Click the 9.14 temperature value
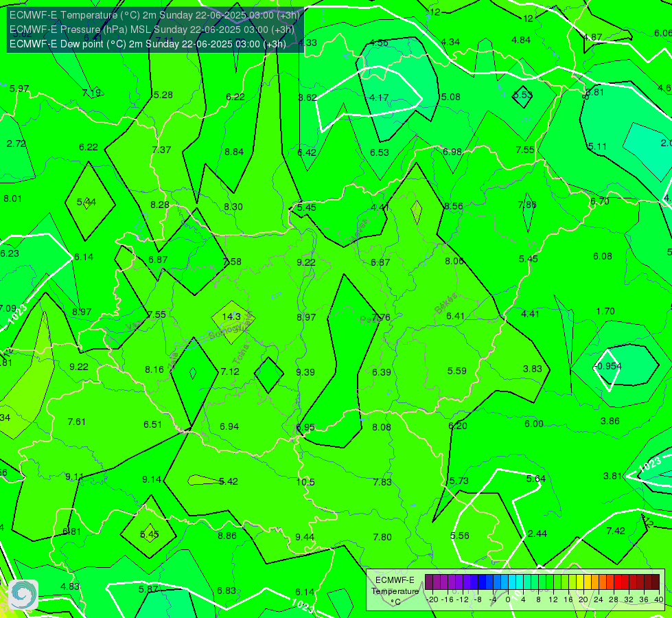 coord(152,479)
